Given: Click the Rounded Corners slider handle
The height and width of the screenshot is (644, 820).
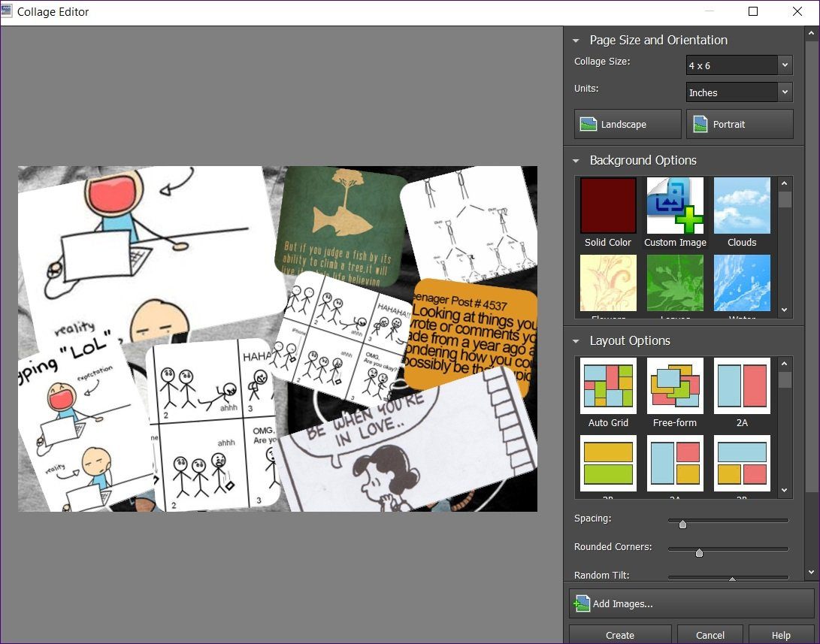Looking at the screenshot, I should [x=699, y=552].
